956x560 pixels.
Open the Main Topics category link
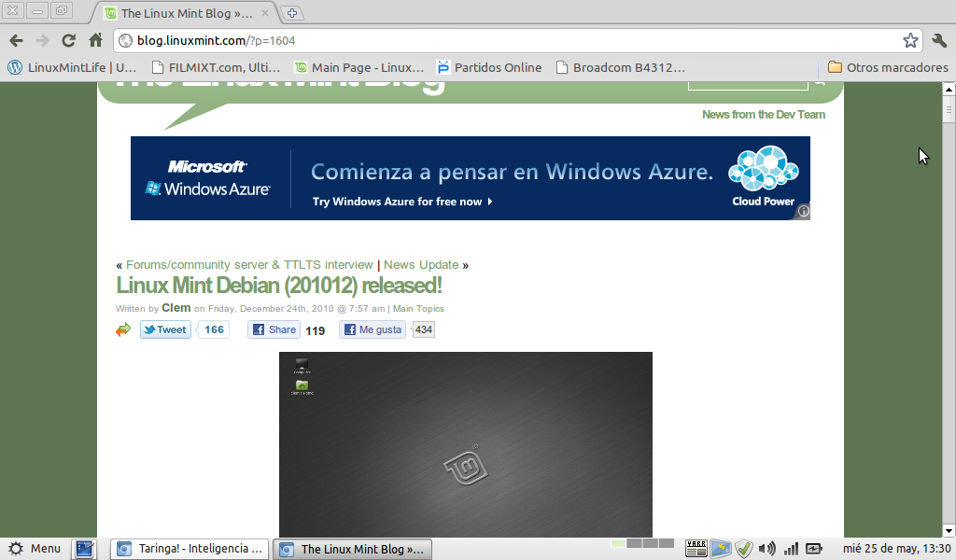tap(418, 309)
